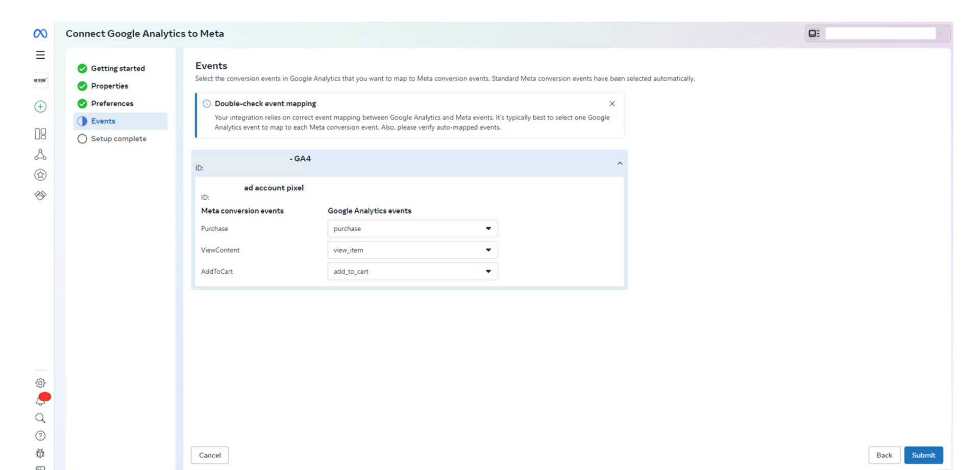Click the green checkmark next to Getting started
The height and width of the screenshot is (470, 980).
click(x=82, y=68)
